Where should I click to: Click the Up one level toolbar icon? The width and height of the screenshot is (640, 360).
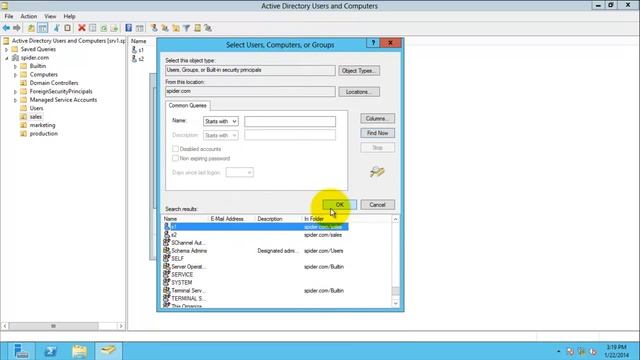point(31,28)
